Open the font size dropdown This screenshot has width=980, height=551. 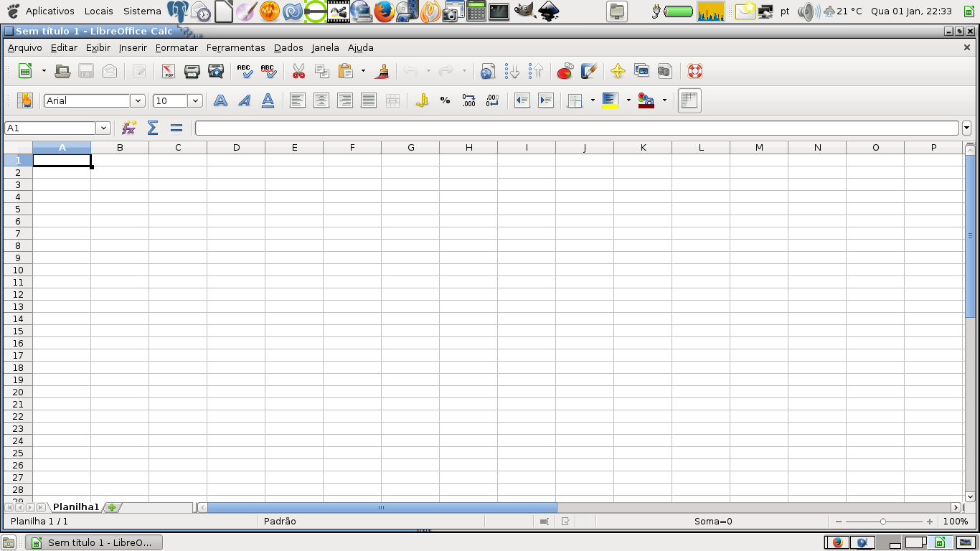tap(195, 100)
